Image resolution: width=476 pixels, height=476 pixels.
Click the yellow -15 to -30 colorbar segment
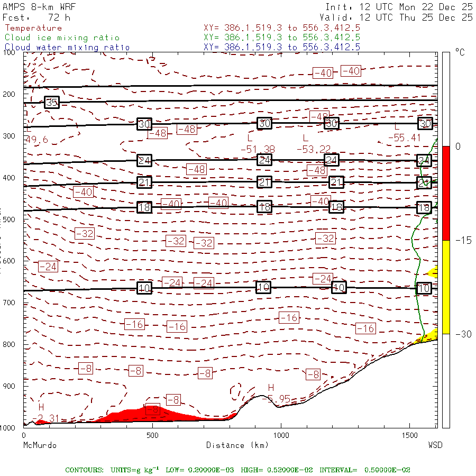[446, 287]
